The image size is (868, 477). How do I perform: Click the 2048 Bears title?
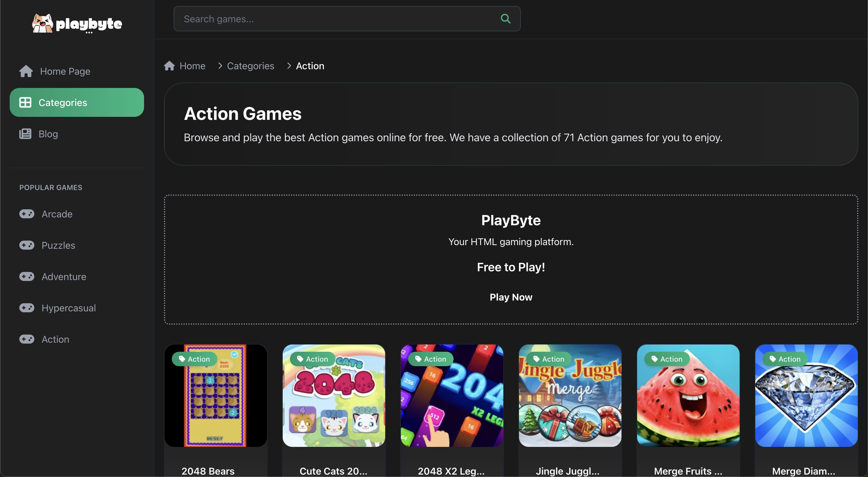[208, 471]
